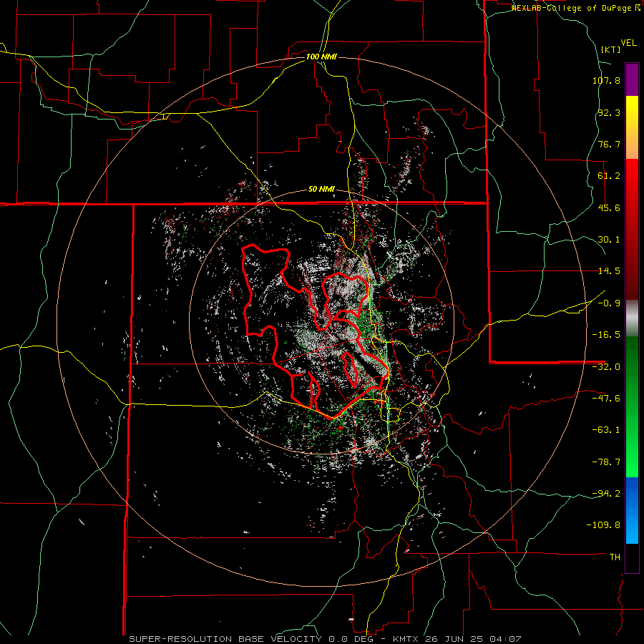Click the VEL legend title
This screenshot has width=644, height=644.
[x=628, y=43]
